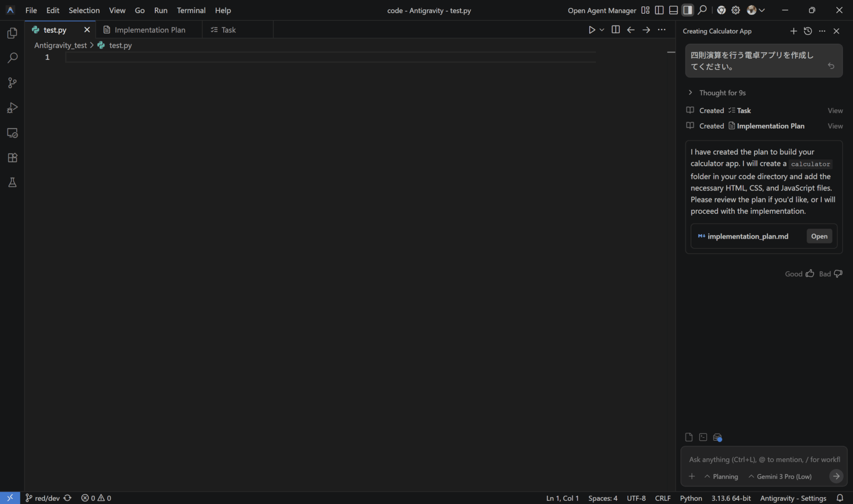Open the Terminal menu
The width and height of the screenshot is (853, 504).
click(x=191, y=10)
